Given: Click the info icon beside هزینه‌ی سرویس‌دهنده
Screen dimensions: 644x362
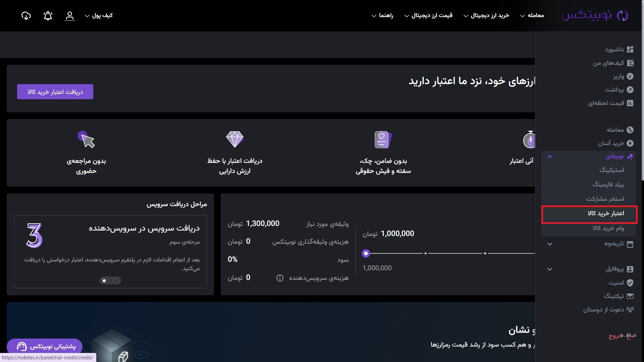Looking at the screenshot, I should pyautogui.click(x=280, y=278).
